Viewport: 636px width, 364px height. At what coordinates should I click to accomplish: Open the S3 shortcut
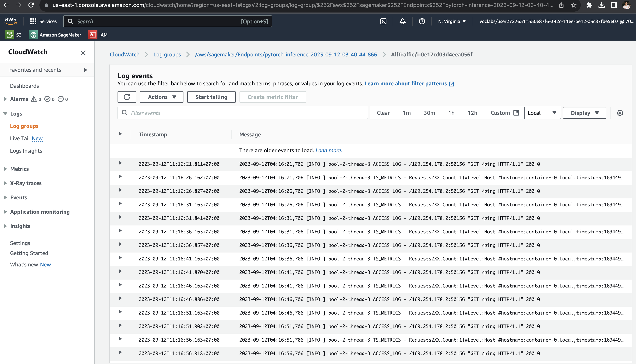(x=13, y=35)
